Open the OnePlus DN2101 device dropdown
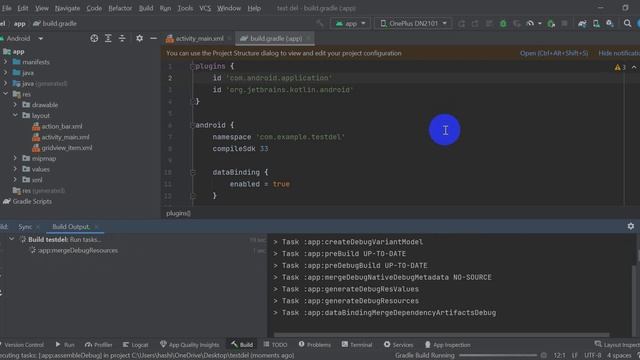This screenshot has width=640, height=360. [x=413, y=24]
